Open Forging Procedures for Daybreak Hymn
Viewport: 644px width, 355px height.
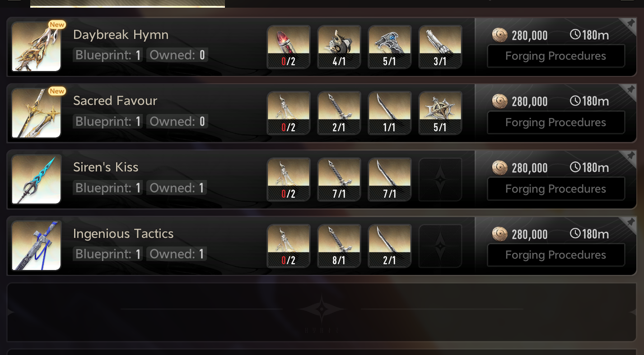(556, 56)
